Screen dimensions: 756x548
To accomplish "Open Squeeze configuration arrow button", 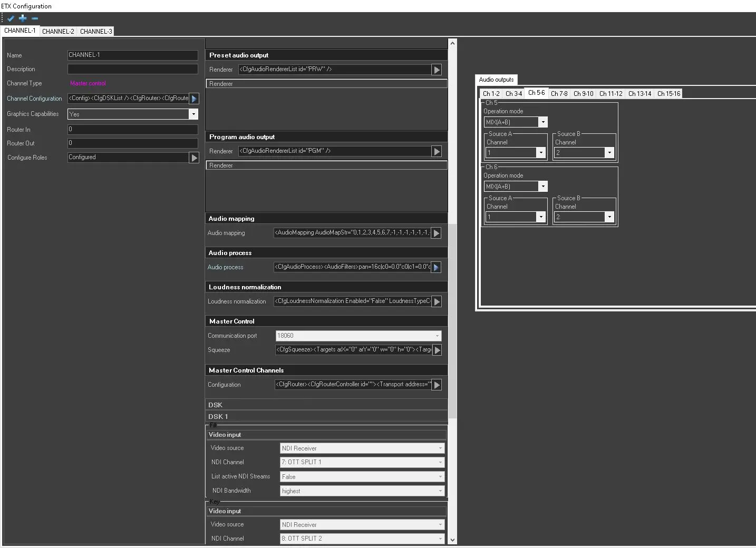I will tap(437, 350).
